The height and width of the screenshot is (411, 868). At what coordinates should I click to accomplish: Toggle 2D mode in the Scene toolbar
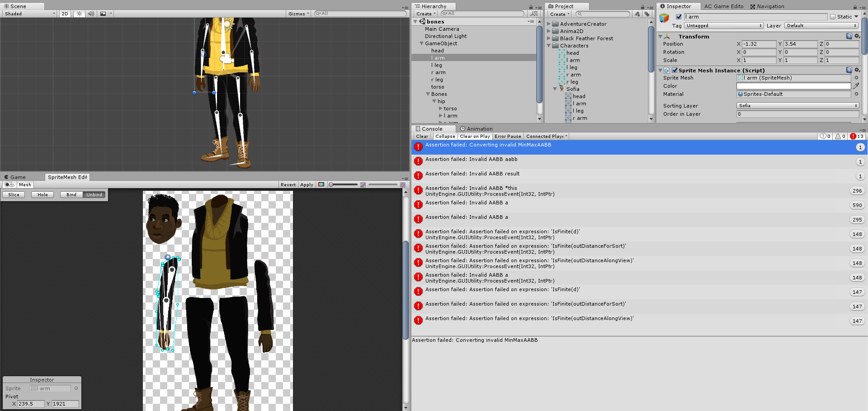[64, 14]
